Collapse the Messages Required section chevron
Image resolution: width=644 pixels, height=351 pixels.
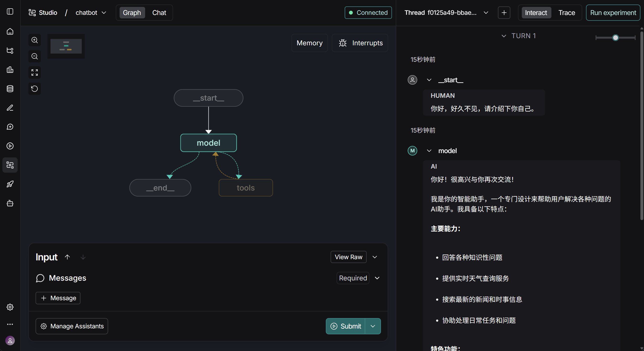[x=377, y=278]
